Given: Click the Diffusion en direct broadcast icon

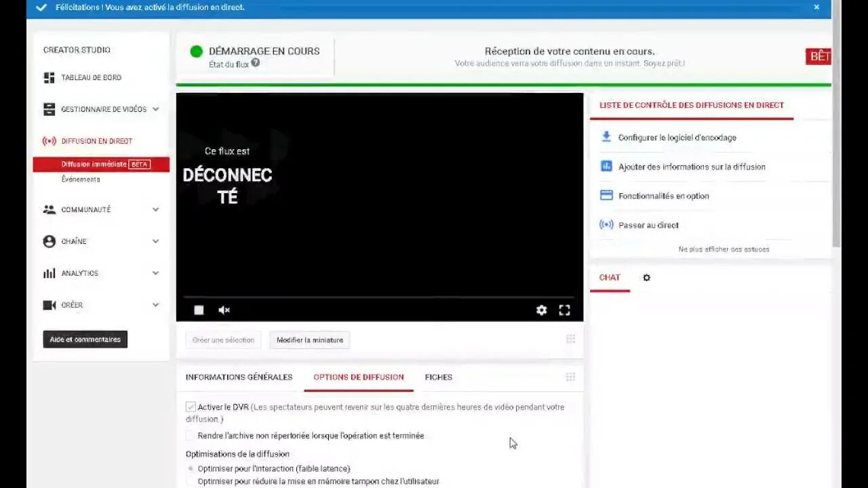Looking at the screenshot, I should [x=49, y=141].
